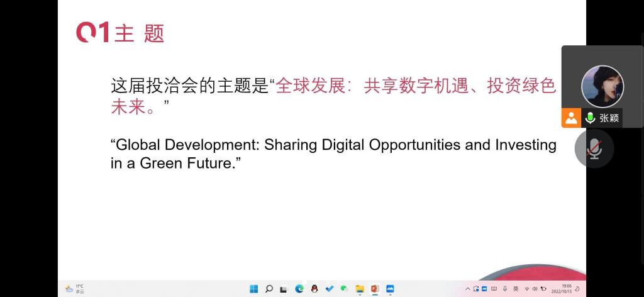Open the clock and date panel
Screen dimensions: 644x297
[562, 289]
